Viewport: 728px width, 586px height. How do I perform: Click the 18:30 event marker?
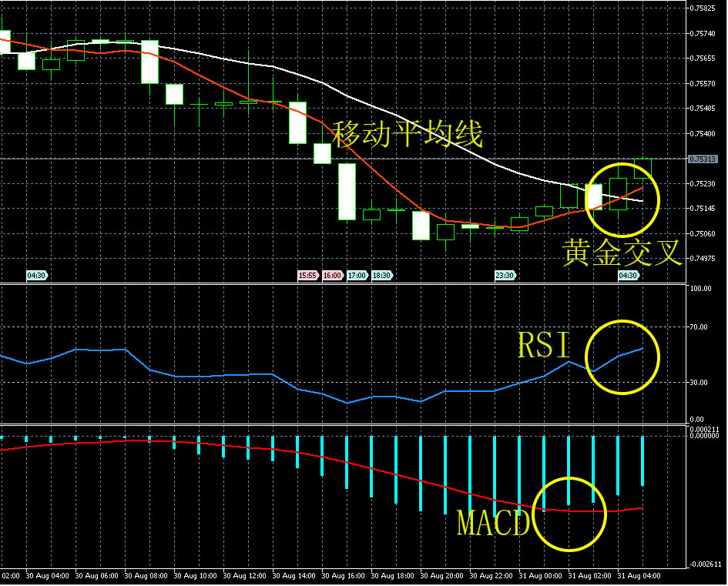(381, 276)
